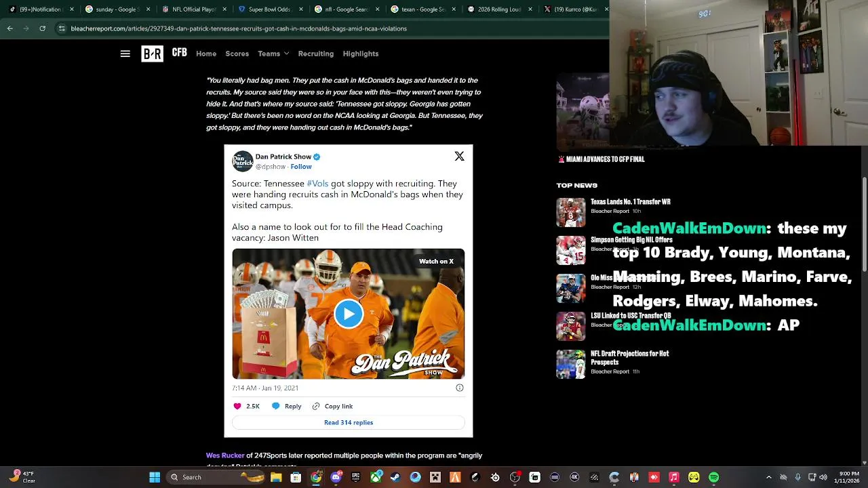
Task: Expand the Teams dropdown
Action: pyautogui.click(x=273, y=54)
